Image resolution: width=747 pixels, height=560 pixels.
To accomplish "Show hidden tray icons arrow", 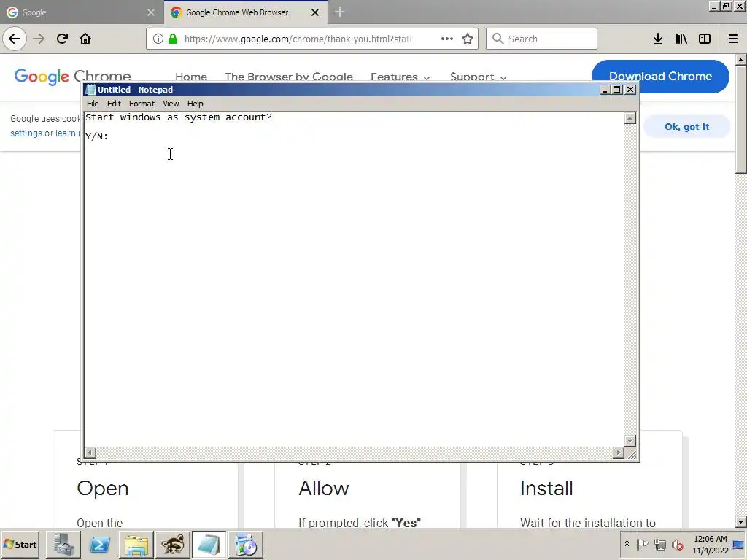I will 627,544.
